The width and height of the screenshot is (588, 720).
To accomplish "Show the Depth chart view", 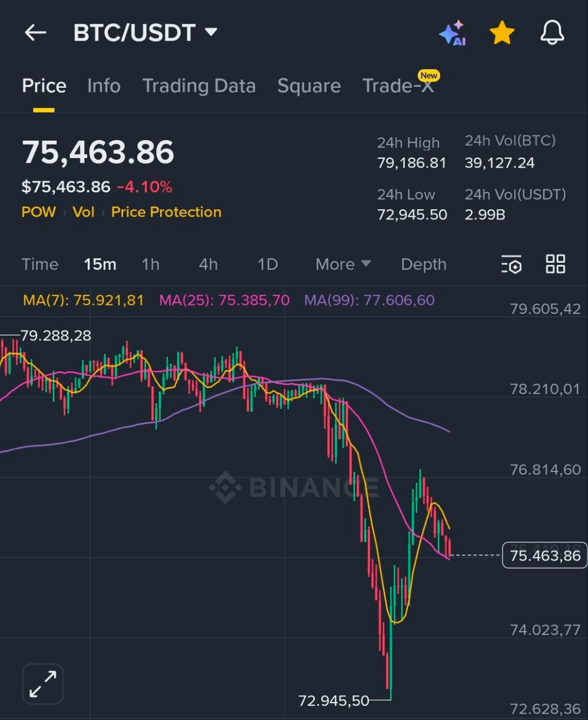I will click(x=423, y=264).
